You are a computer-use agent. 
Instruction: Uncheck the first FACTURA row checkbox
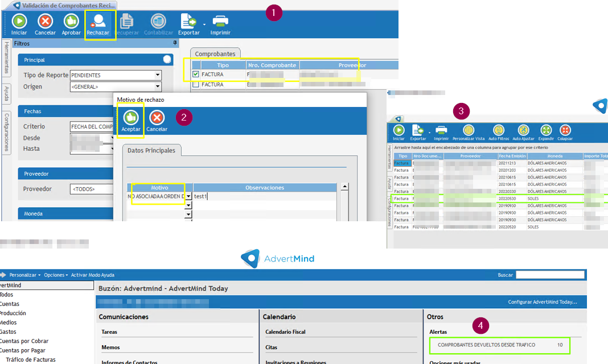tap(196, 74)
